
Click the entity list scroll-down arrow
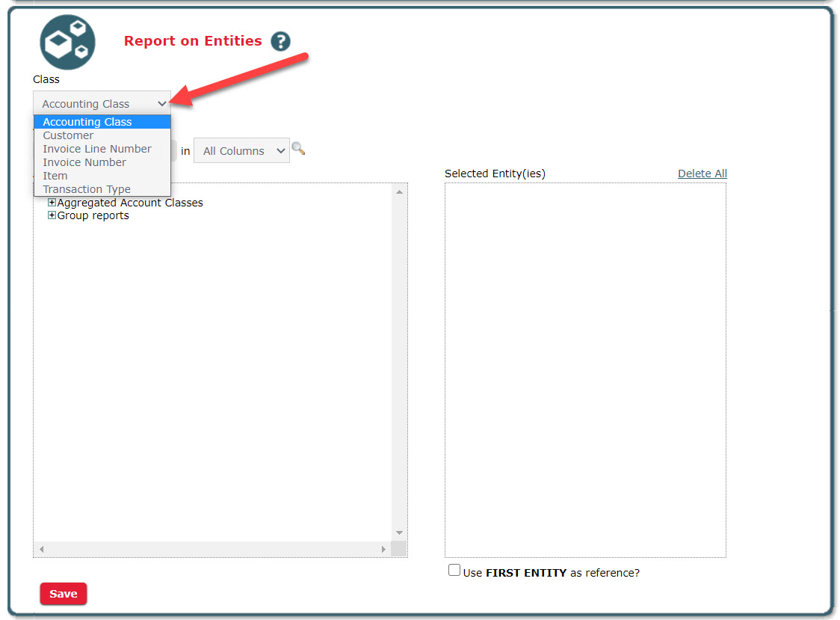399,532
